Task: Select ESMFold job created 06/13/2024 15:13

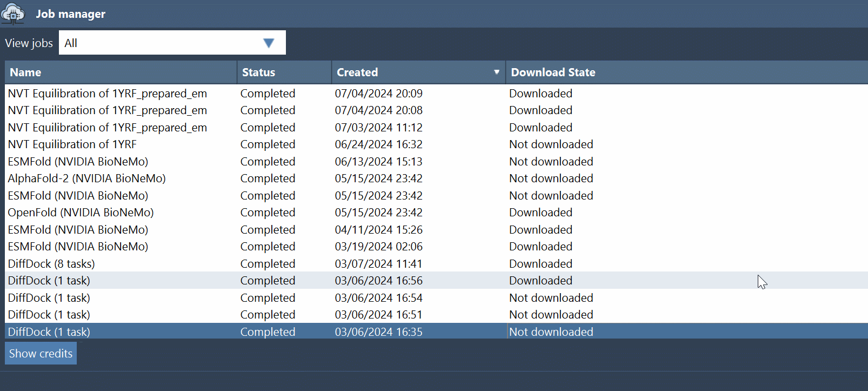Action: 78,162
